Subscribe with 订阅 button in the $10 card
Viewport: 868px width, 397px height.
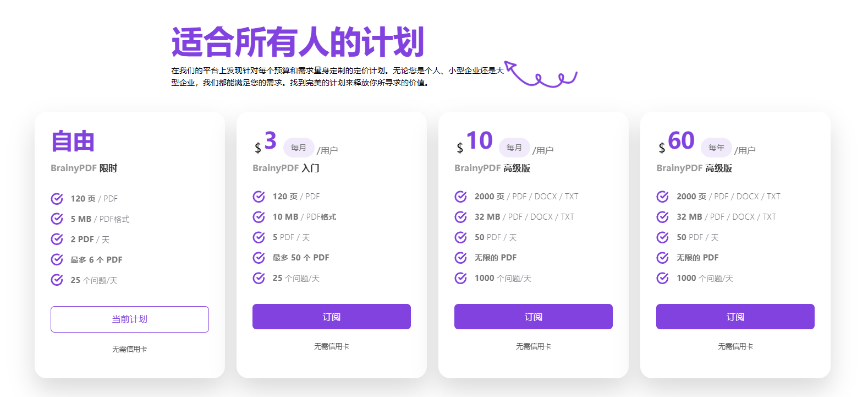pyautogui.click(x=534, y=317)
